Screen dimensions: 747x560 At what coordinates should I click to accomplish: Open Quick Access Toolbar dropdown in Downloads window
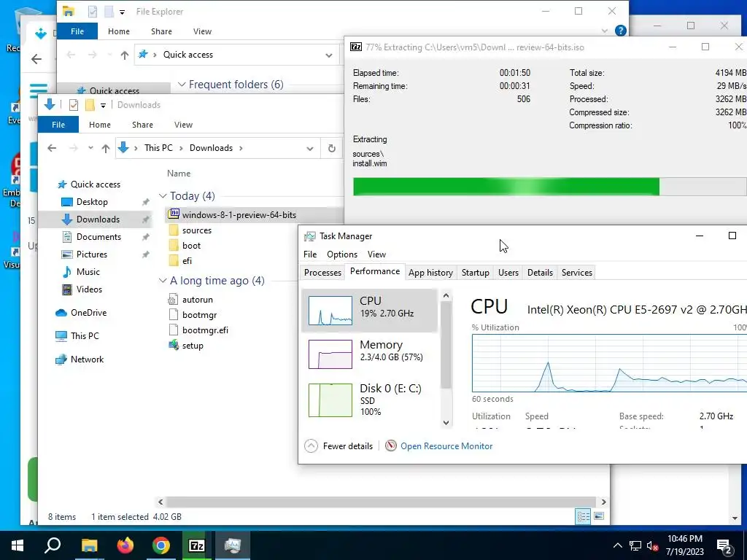coord(103,105)
